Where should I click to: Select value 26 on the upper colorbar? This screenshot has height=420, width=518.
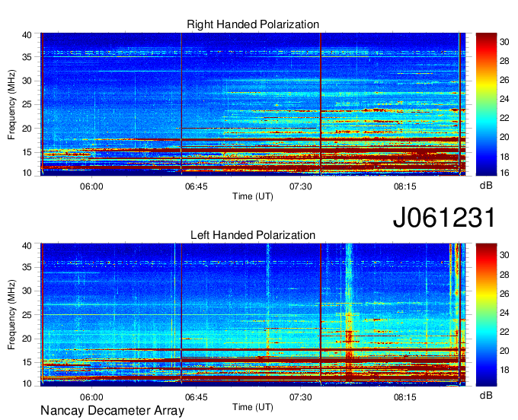[504, 80]
